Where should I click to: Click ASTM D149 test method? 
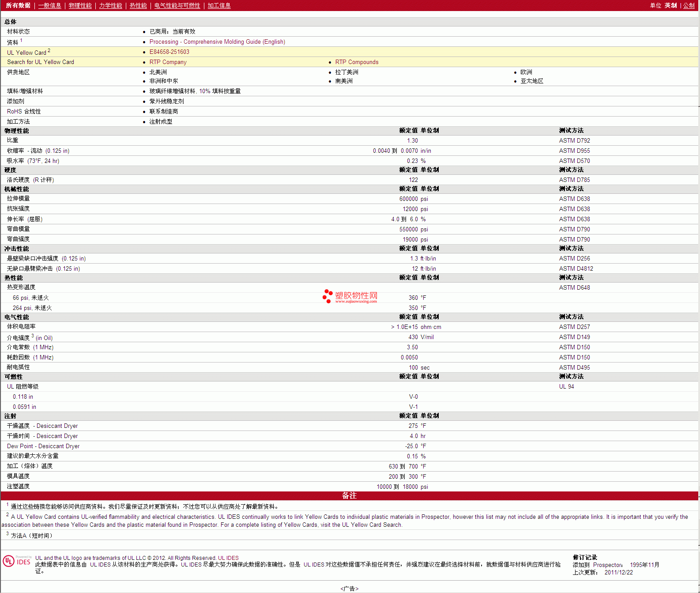point(574,337)
